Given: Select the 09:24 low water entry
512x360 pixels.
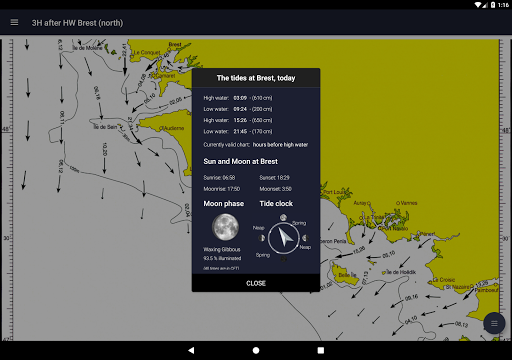Looking at the screenshot, I should (x=238, y=109).
